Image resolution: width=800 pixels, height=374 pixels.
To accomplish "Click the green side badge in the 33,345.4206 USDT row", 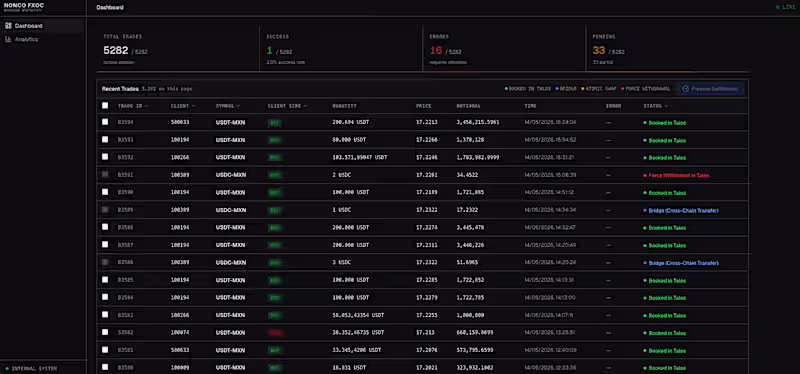I will [275, 351].
